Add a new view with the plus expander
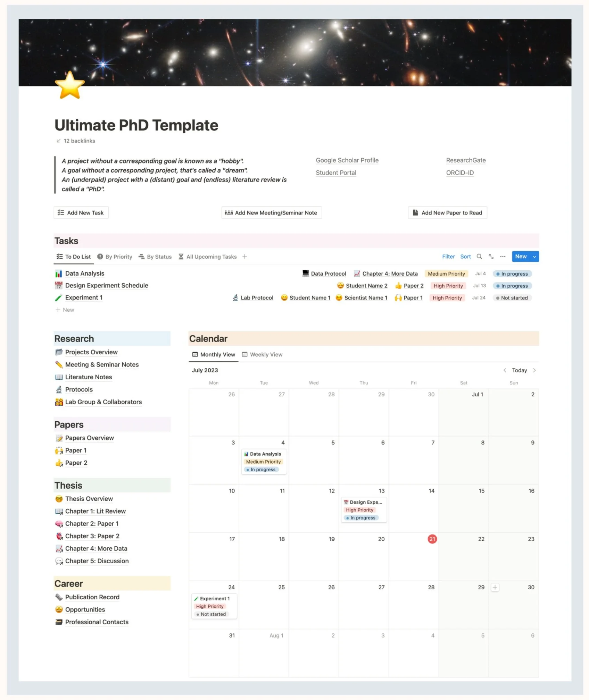The width and height of the screenshot is (589, 700). click(245, 256)
